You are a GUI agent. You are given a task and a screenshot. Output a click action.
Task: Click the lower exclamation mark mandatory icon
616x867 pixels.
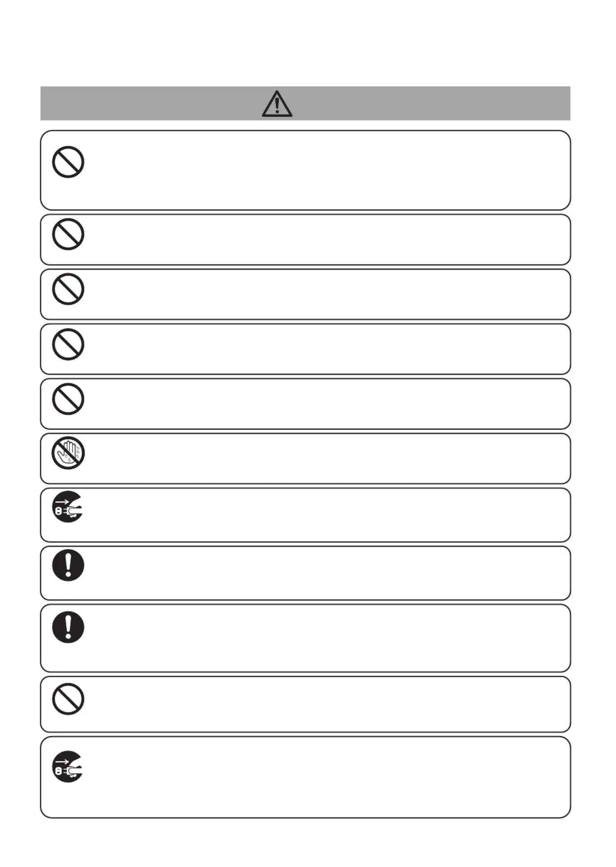pyautogui.click(x=68, y=627)
